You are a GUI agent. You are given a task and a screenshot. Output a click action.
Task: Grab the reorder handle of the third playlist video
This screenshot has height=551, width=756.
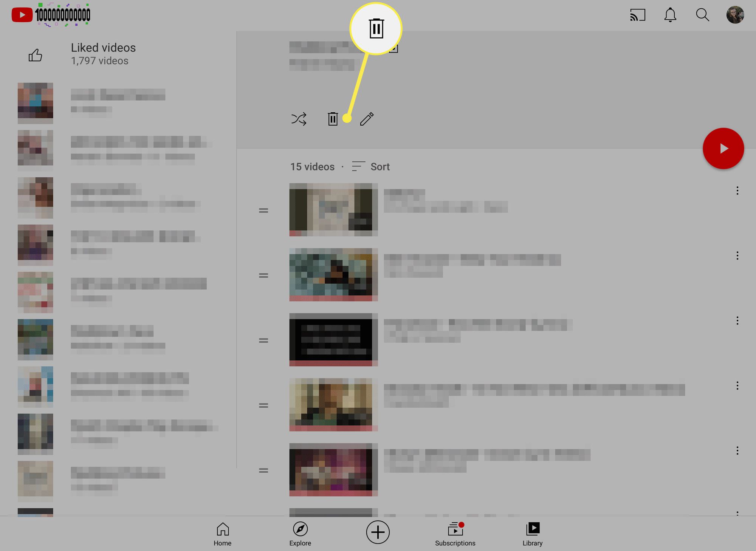(263, 340)
